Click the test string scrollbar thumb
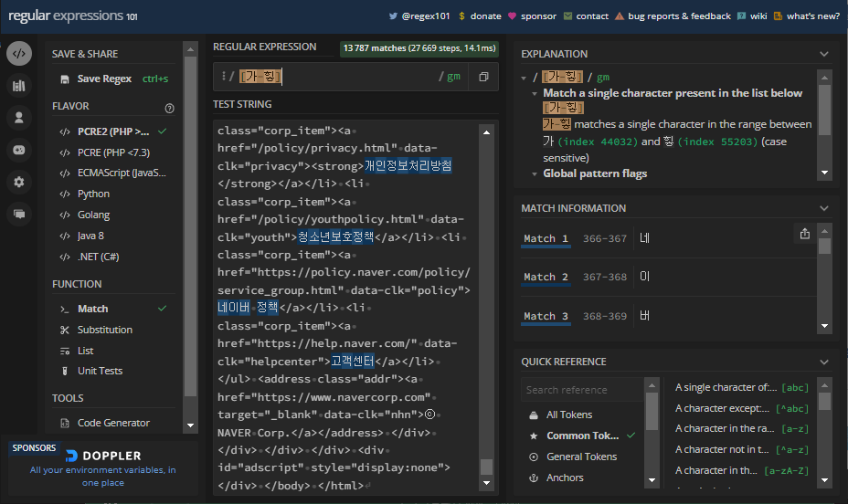848x504 pixels. tap(486, 467)
